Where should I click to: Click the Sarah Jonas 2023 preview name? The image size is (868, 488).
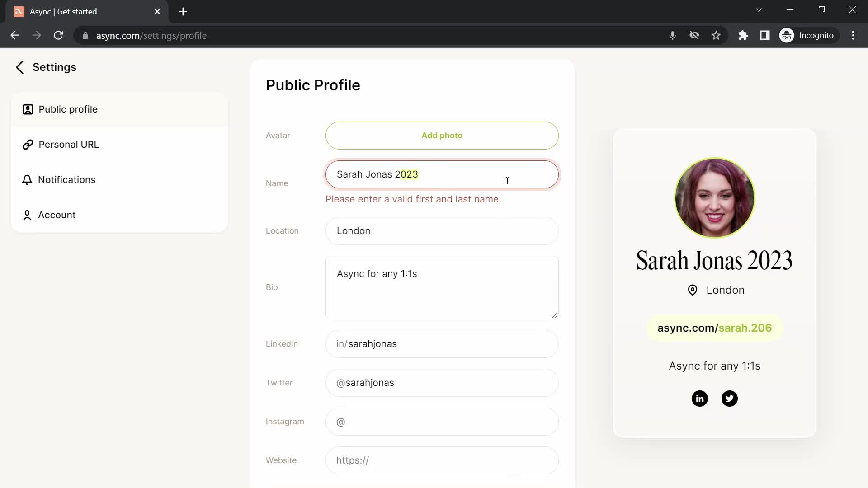point(714,260)
